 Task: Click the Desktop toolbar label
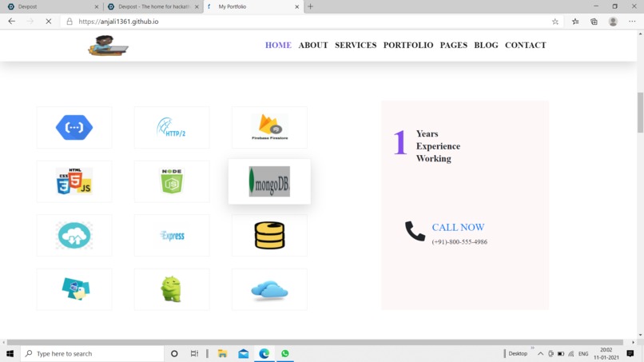pos(518,353)
